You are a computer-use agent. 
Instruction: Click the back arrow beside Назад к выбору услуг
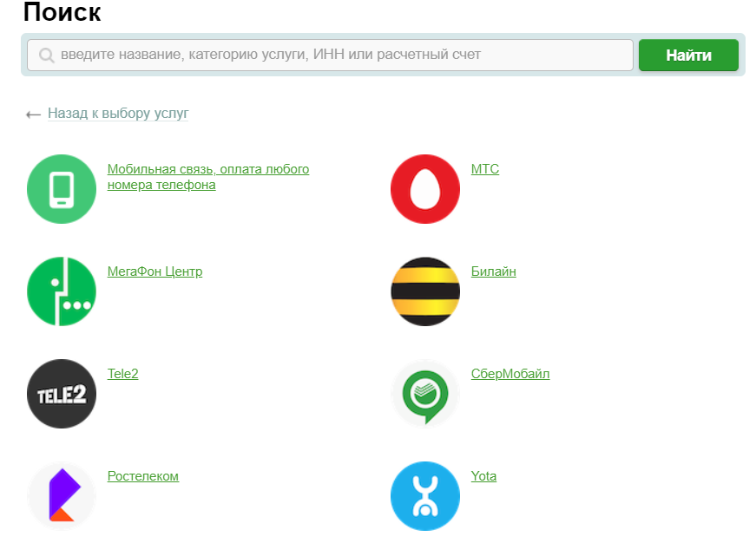point(33,114)
